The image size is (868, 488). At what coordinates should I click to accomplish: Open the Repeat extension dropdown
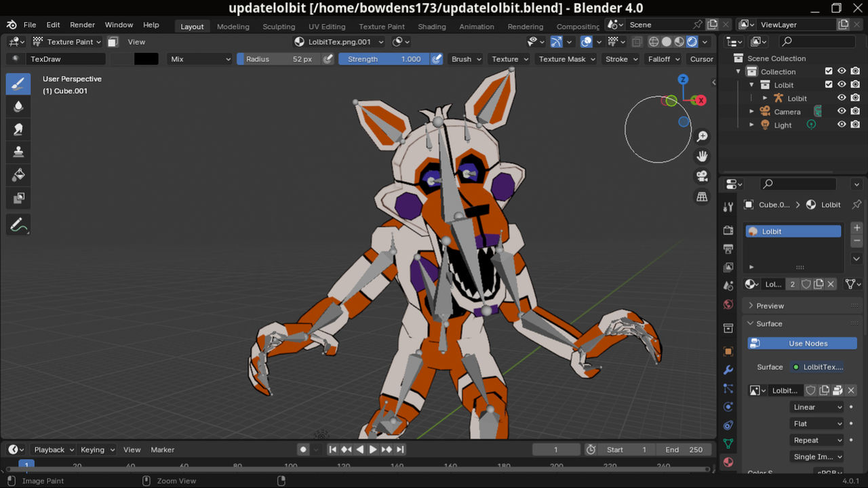(x=817, y=440)
